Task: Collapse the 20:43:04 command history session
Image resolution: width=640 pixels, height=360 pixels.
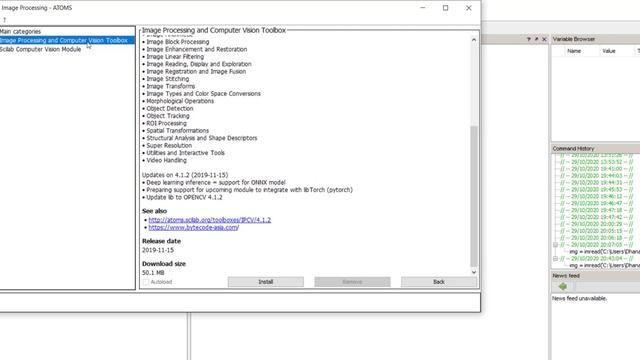Action: 555,259
